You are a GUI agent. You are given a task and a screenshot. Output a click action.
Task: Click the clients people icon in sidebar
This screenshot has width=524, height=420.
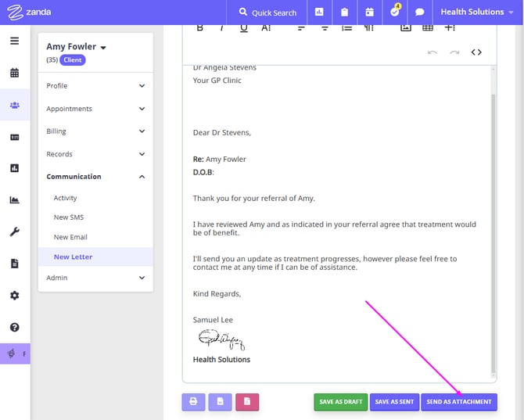coord(14,105)
